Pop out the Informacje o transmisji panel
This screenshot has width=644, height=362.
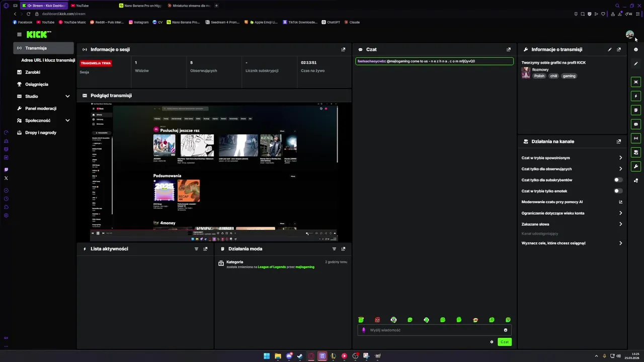click(x=619, y=50)
